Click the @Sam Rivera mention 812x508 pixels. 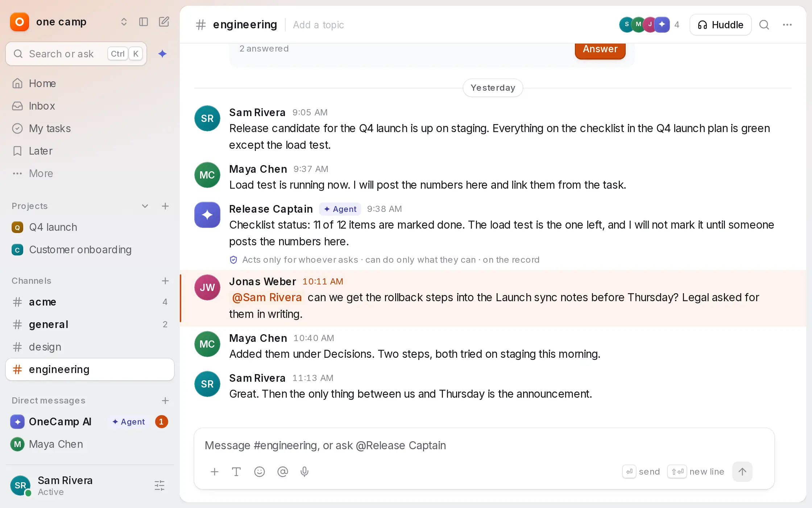coord(267,298)
